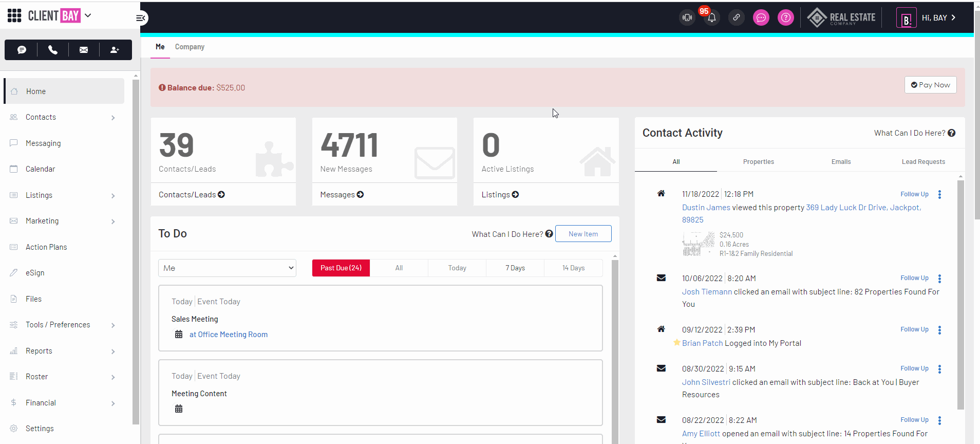Expand the ClientBay logo dropdown arrow
The width and height of the screenshot is (980, 444).
88,15
